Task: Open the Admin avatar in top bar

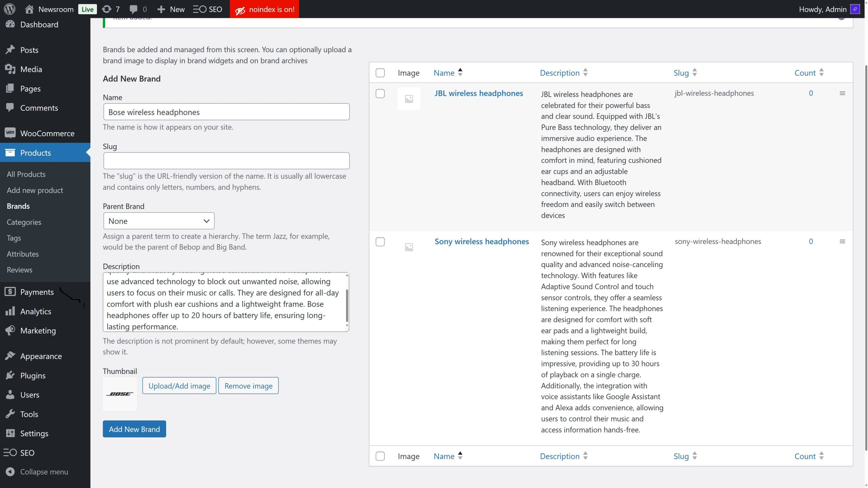Action: [x=855, y=9]
